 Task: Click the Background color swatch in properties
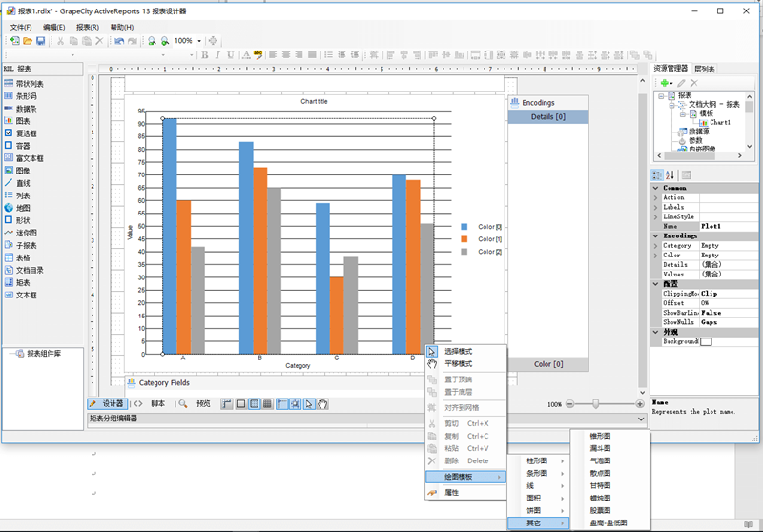(707, 341)
